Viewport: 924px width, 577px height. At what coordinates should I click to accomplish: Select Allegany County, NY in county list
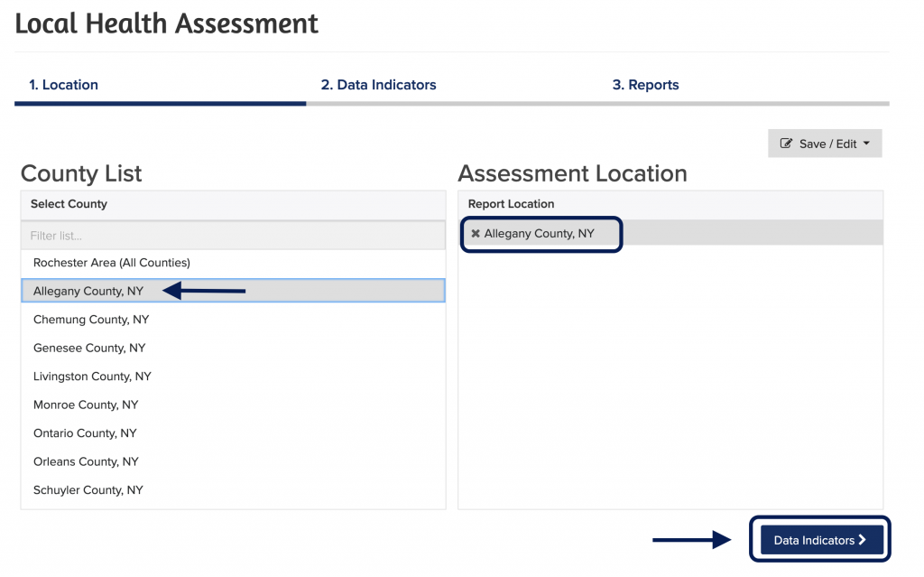[234, 291]
